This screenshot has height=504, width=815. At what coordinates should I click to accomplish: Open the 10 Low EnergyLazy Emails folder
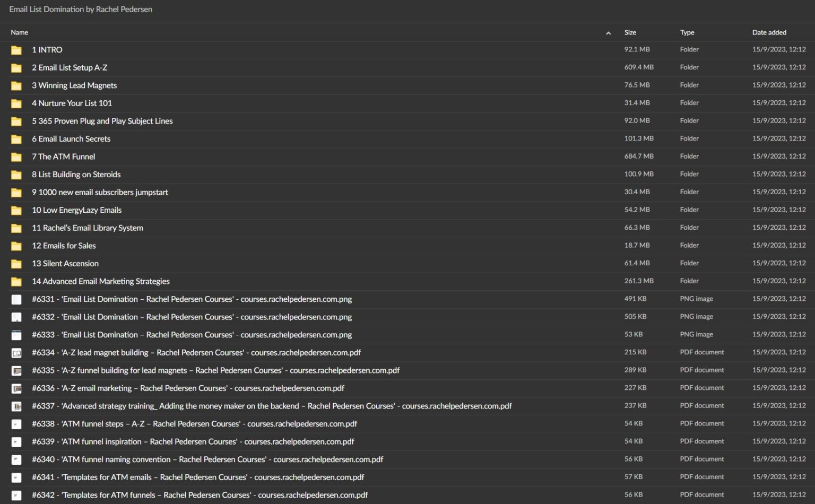76,210
